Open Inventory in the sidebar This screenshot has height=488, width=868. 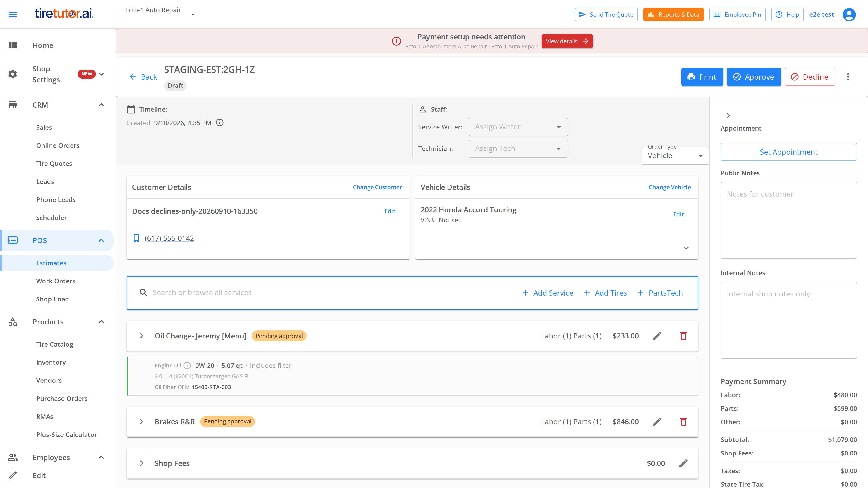tap(51, 362)
